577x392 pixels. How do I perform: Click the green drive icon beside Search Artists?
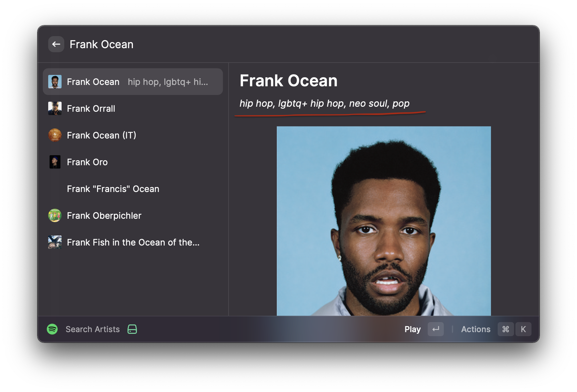click(x=132, y=329)
